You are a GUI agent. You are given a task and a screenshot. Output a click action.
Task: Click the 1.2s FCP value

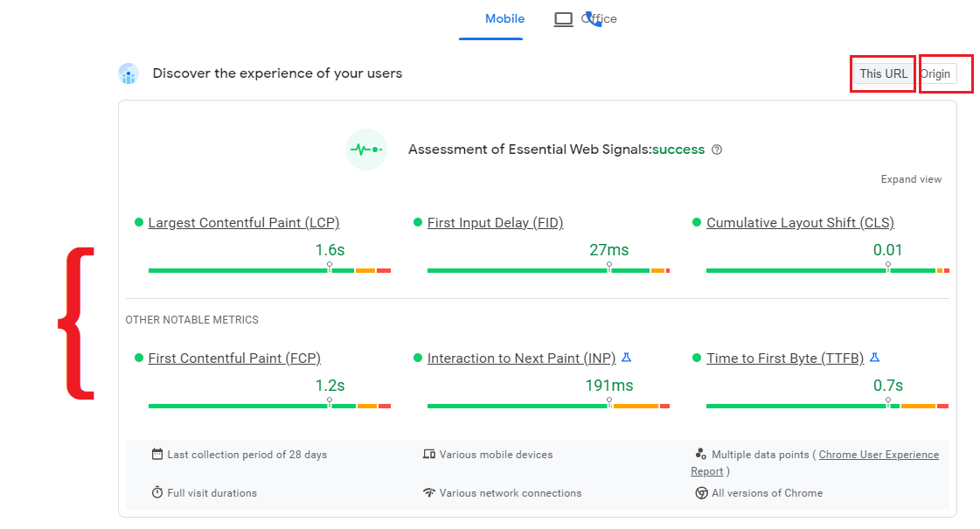[330, 386]
